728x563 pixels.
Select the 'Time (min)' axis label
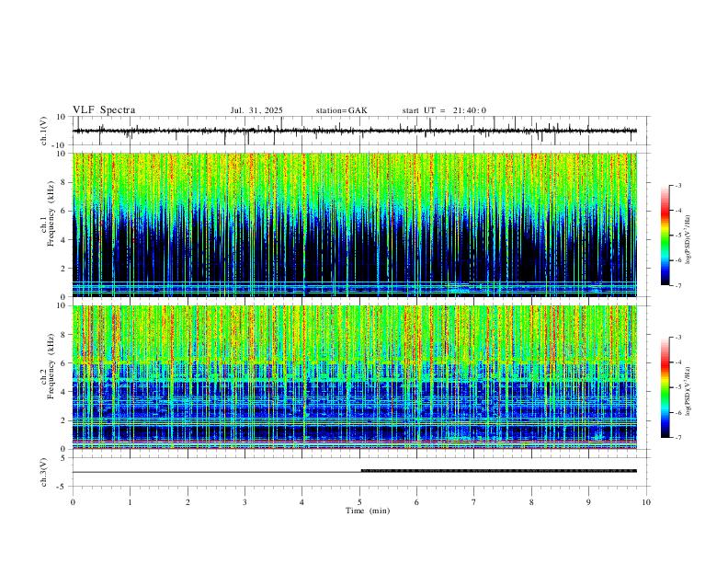(x=368, y=511)
